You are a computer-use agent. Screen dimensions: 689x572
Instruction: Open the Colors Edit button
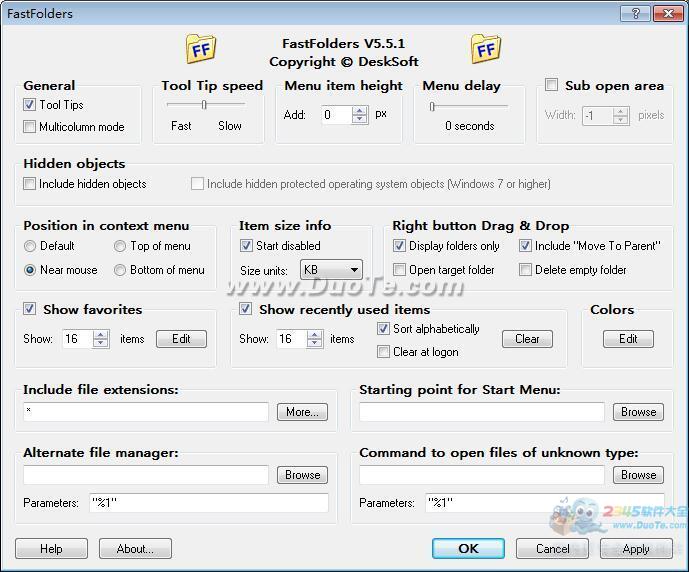pos(628,339)
